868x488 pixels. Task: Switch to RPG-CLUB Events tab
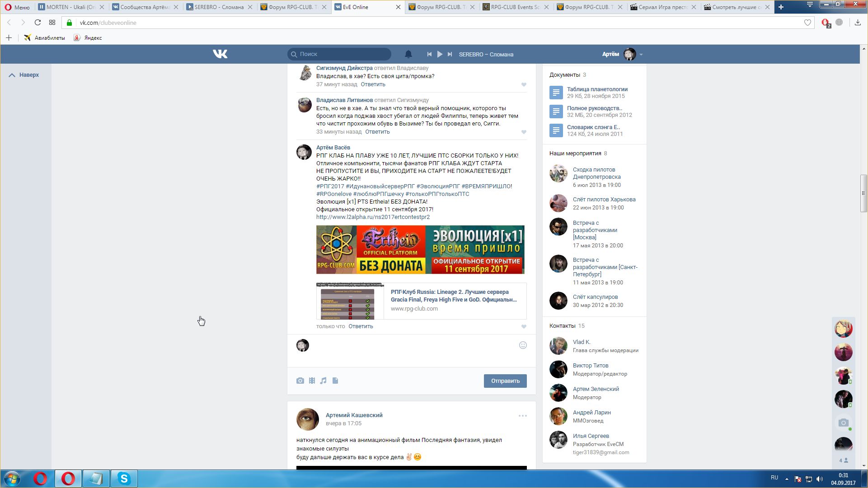[516, 7]
